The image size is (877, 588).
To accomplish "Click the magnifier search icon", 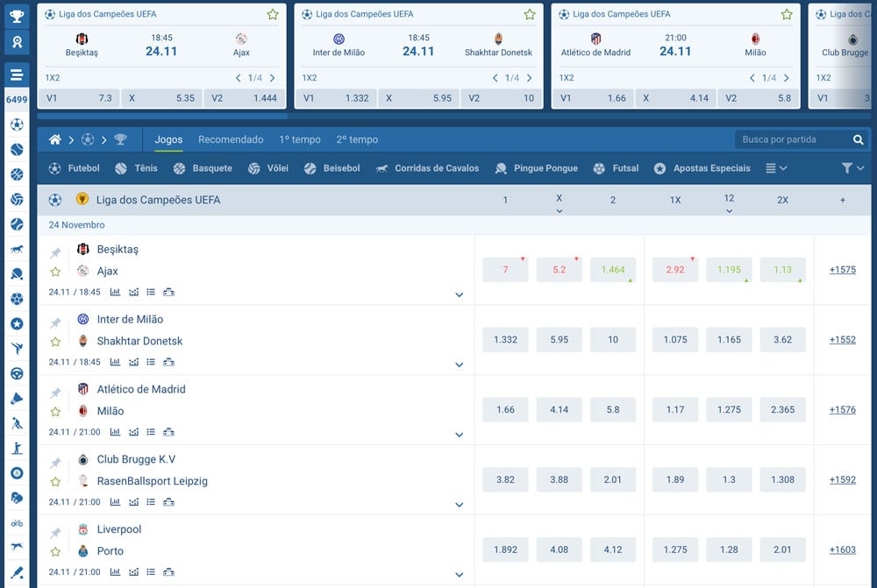I will click(858, 139).
